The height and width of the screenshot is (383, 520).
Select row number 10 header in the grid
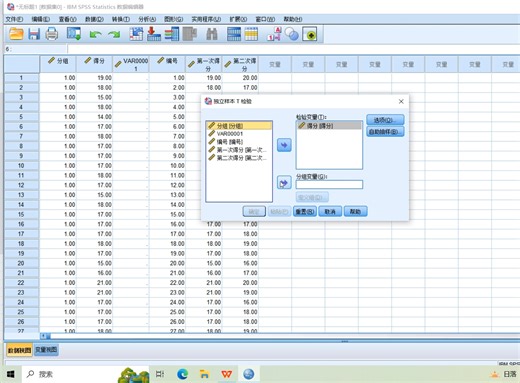21,166
